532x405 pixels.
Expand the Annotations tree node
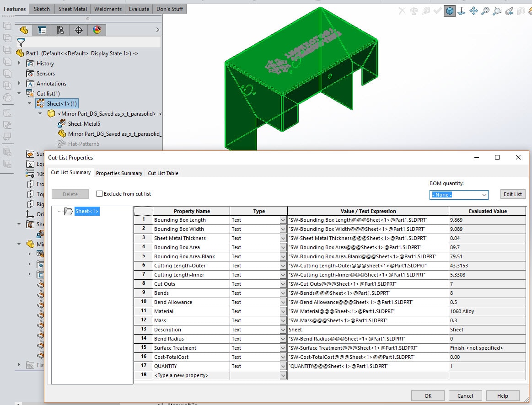click(x=19, y=83)
